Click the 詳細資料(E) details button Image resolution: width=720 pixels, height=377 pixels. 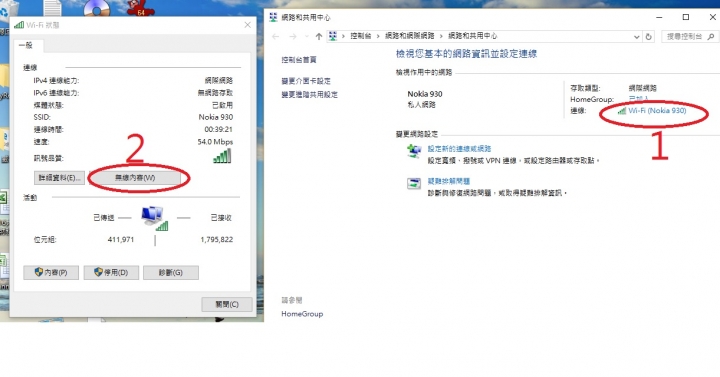59,178
